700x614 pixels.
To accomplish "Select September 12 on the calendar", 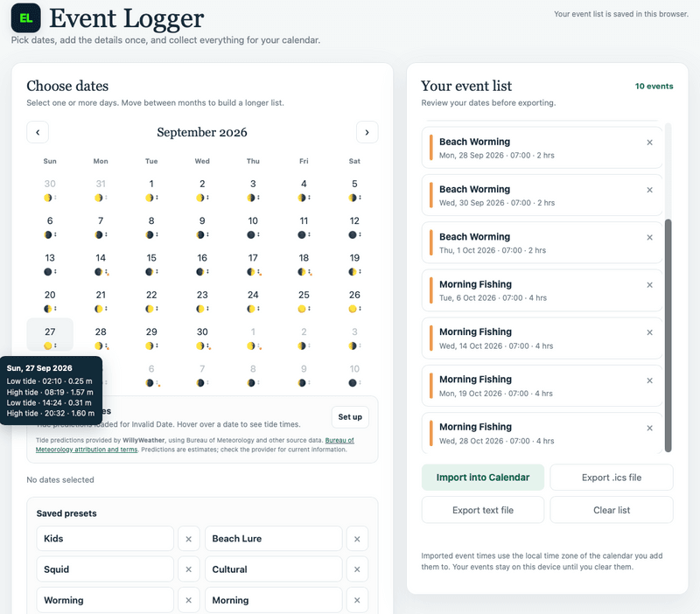I will (354, 227).
